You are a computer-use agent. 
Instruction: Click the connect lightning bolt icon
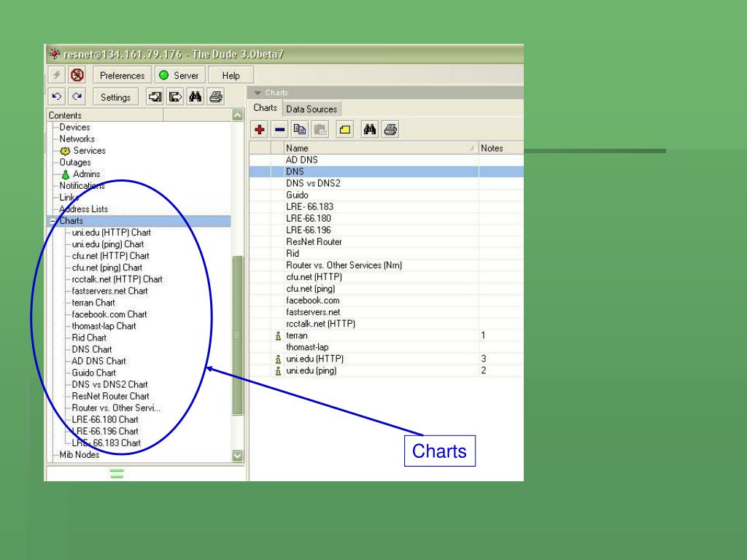click(x=57, y=75)
